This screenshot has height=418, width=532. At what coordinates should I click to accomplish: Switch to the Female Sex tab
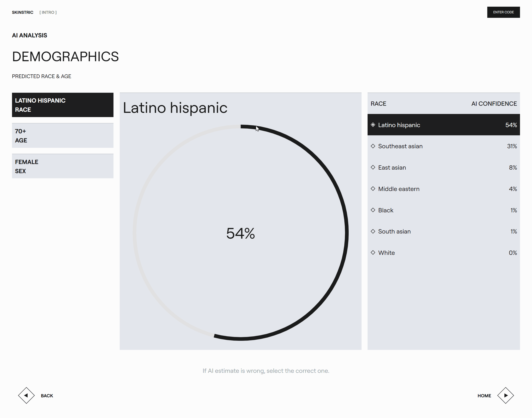[x=63, y=166]
